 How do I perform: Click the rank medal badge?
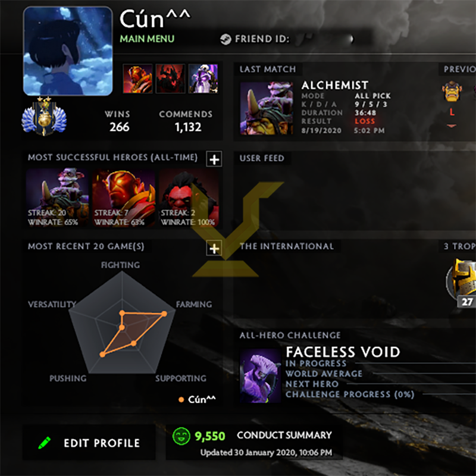coord(44,117)
